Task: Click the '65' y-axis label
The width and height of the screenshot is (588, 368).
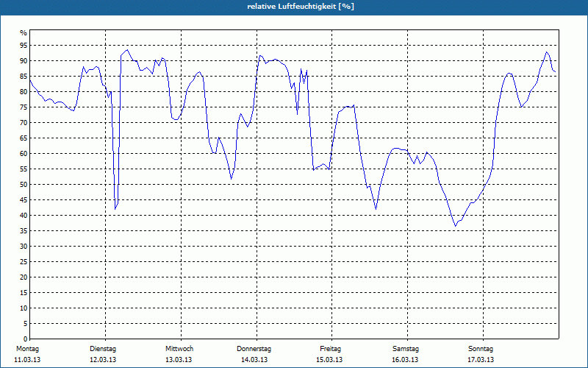Action: tap(24, 138)
